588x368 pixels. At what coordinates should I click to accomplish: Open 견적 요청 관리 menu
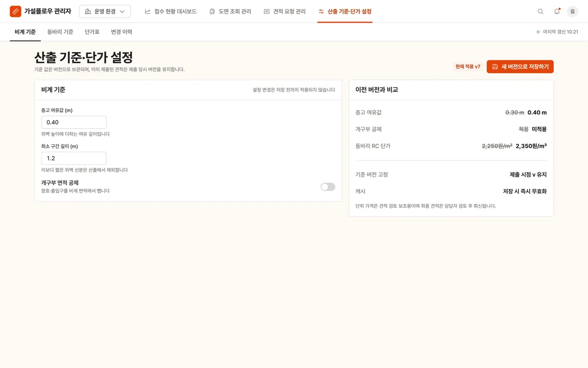pyautogui.click(x=284, y=11)
